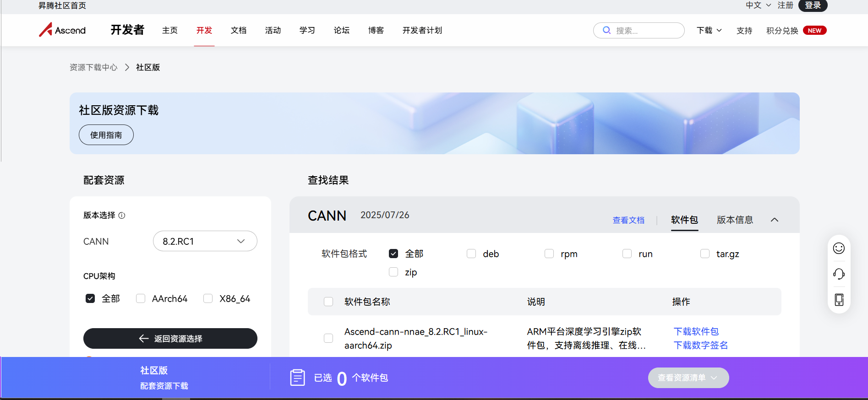868x400 pixels.
Task: Click the 使用指南 button
Action: point(106,135)
